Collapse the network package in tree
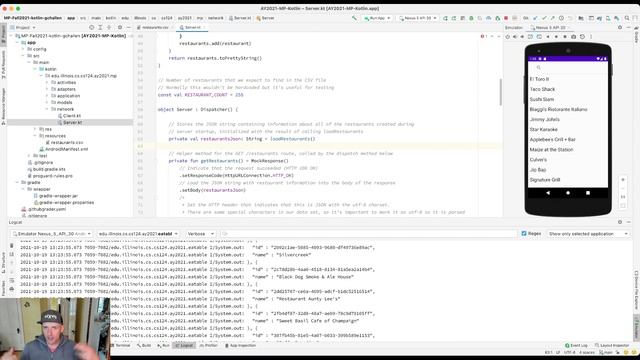This screenshot has height=360, width=640. point(47,109)
